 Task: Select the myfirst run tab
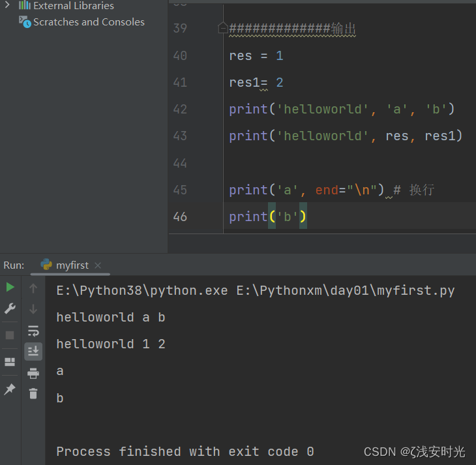click(x=70, y=265)
